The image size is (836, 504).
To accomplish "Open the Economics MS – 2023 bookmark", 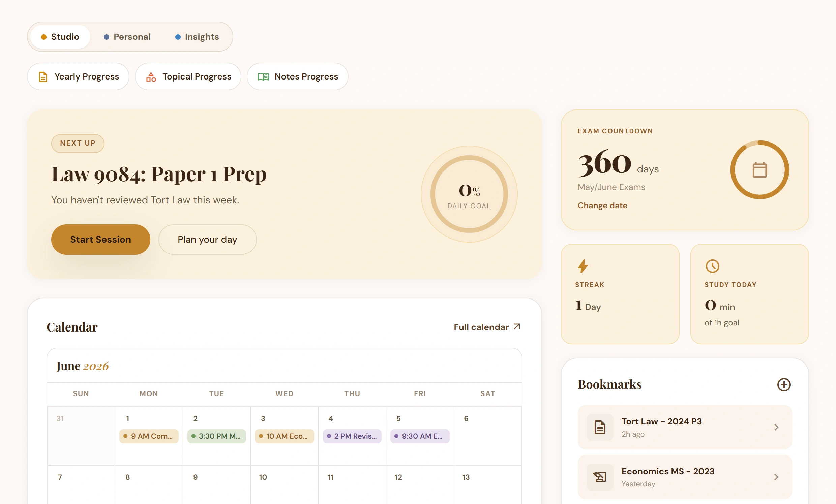I will pyautogui.click(x=685, y=477).
